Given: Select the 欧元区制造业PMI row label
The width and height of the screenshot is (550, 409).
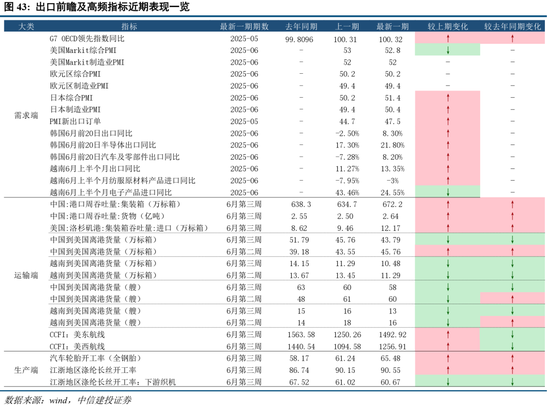Looking at the screenshot, I should point(79,86).
